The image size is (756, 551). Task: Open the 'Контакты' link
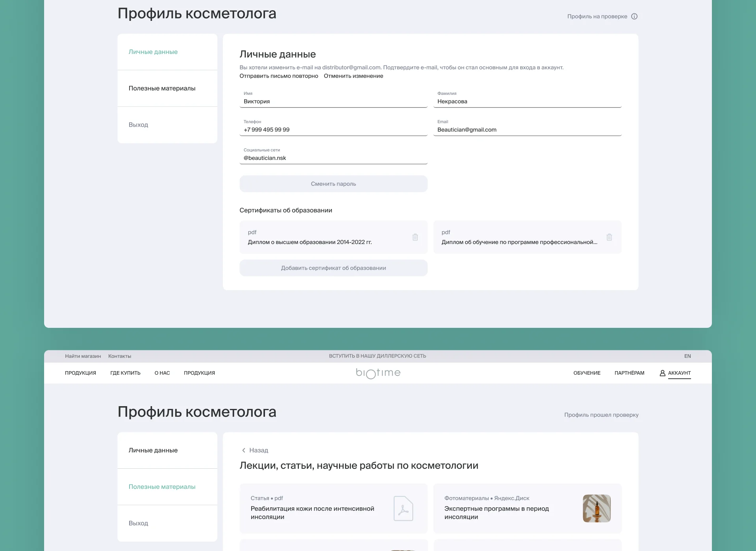[120, 356]
